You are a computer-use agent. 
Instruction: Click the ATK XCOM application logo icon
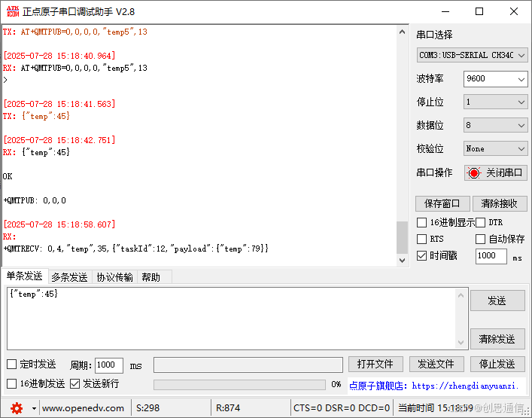pos(13,11)
